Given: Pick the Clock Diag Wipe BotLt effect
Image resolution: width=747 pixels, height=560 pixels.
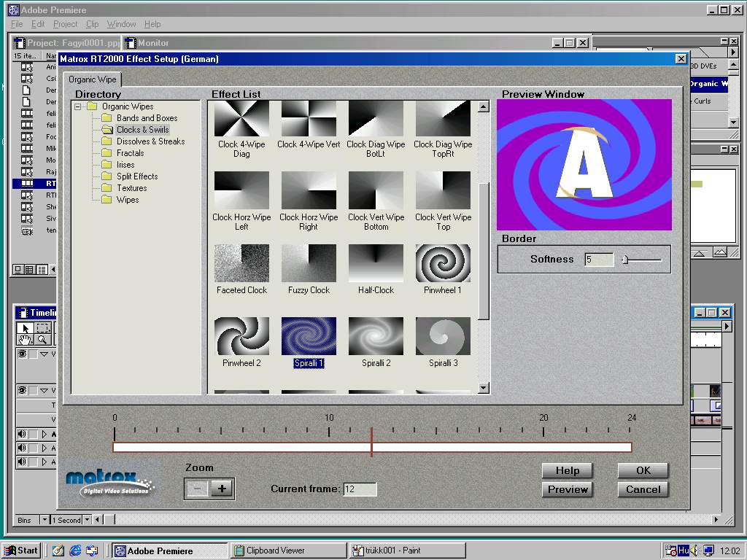Looking at the screenshot, I should (376, 129).
